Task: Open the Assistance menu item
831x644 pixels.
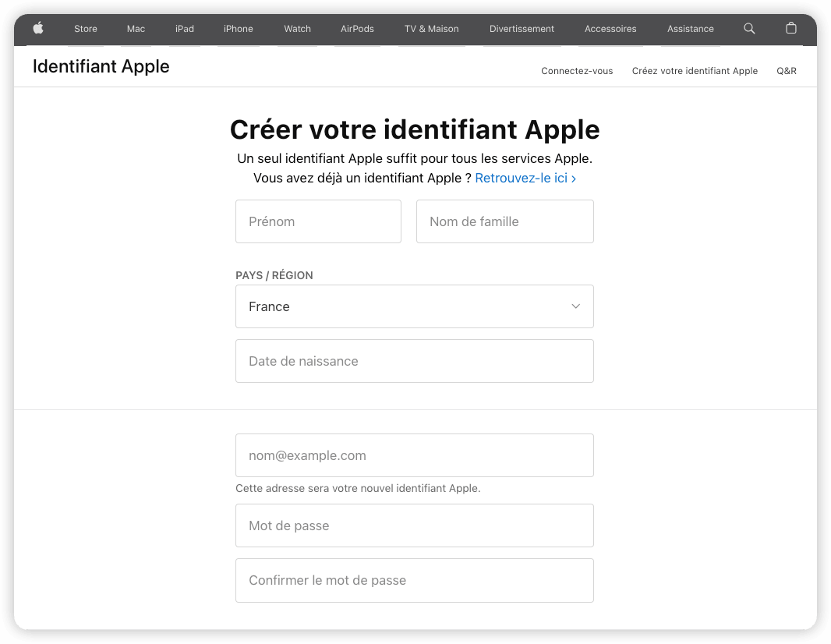Action: coord(690,29)
